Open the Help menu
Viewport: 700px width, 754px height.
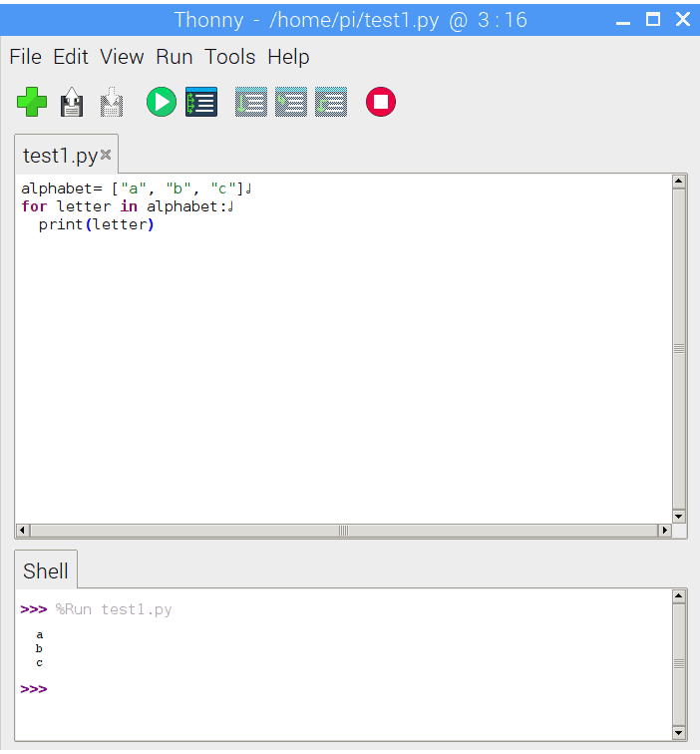click(x=288, y=57)
